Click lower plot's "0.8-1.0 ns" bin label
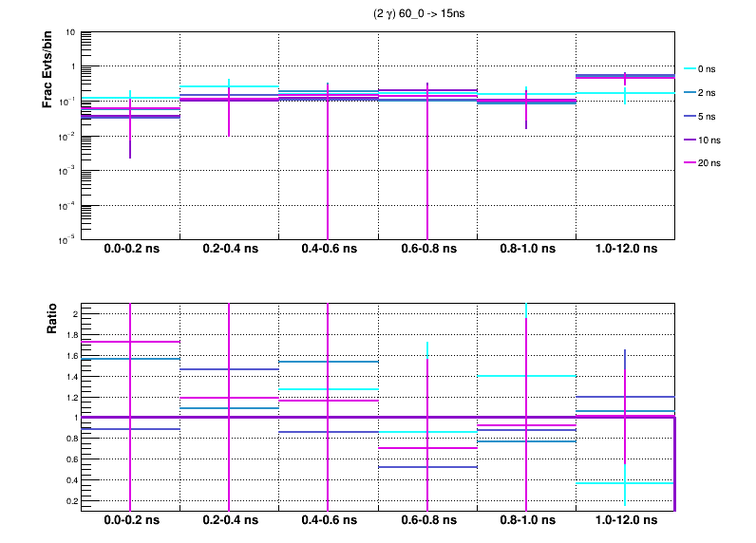756x543 pixels. (x=525, y=522)
